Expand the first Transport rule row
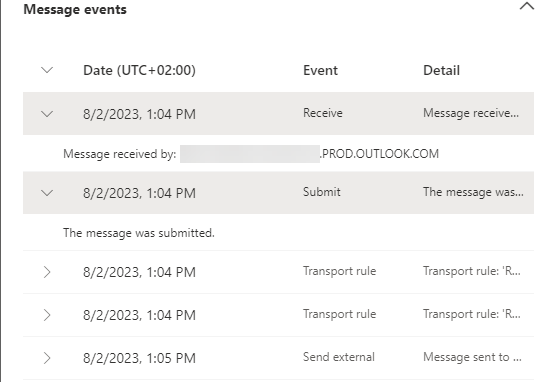Viewport: 556px width, 382px height. click(x=47, y=272)
